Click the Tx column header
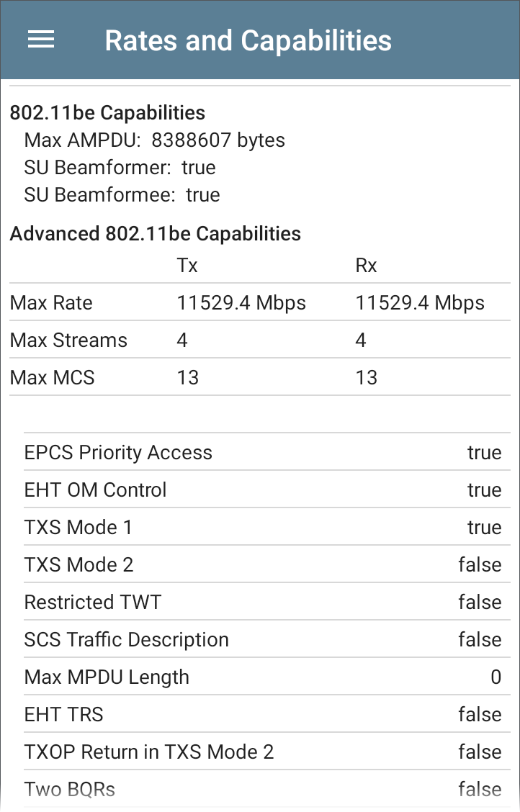Image resolution: width=520 pixels, height=812 pixels. (x=187, y=266)
